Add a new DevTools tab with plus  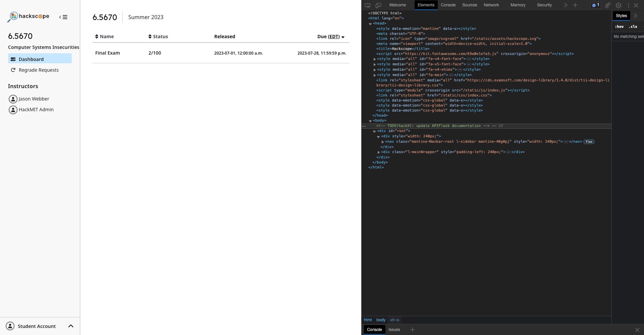[x=575, y=5]
